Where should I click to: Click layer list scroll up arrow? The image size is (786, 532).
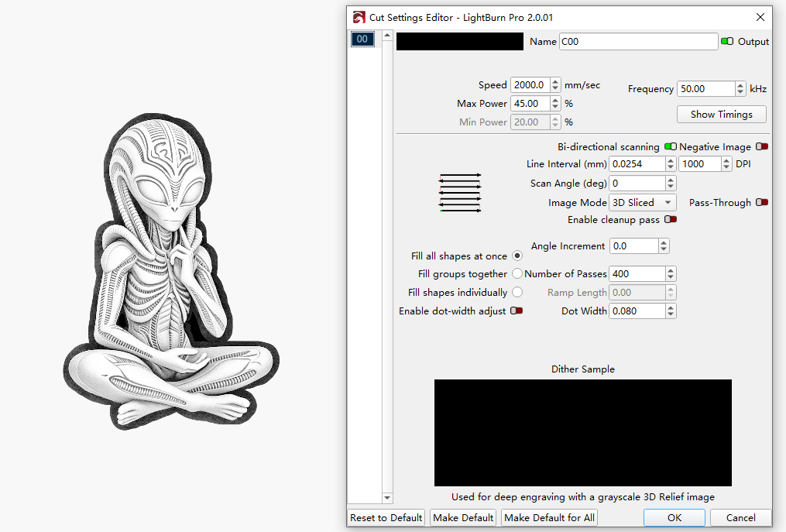point(387,35)
